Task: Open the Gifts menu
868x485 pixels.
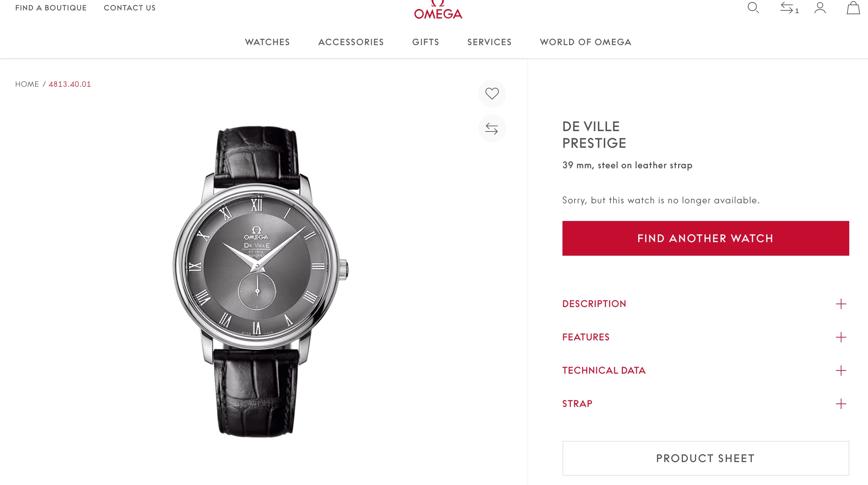Action: click(426, 42)
